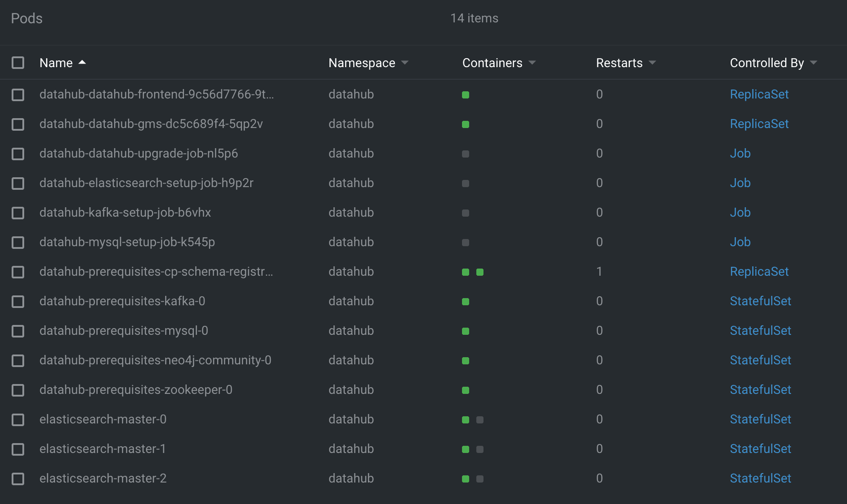The width and height of the screenshot is (847, 504).
Task: Open StatefulSet link for neo4j-community-0
Action: pyautogui.click(x=761, y=360)
